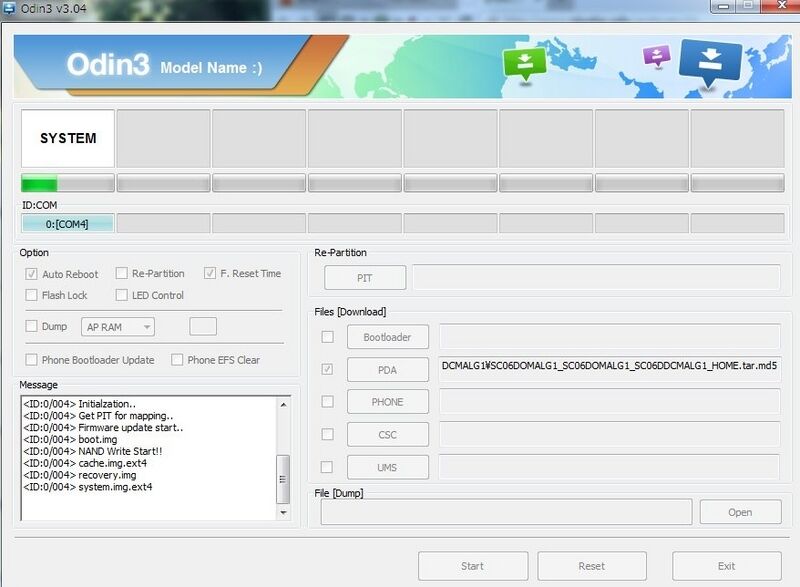This screenshot has height=587, width=800.
Task: Click the 'Firmware update start..' log line
Action: click(x=103, y=427)
